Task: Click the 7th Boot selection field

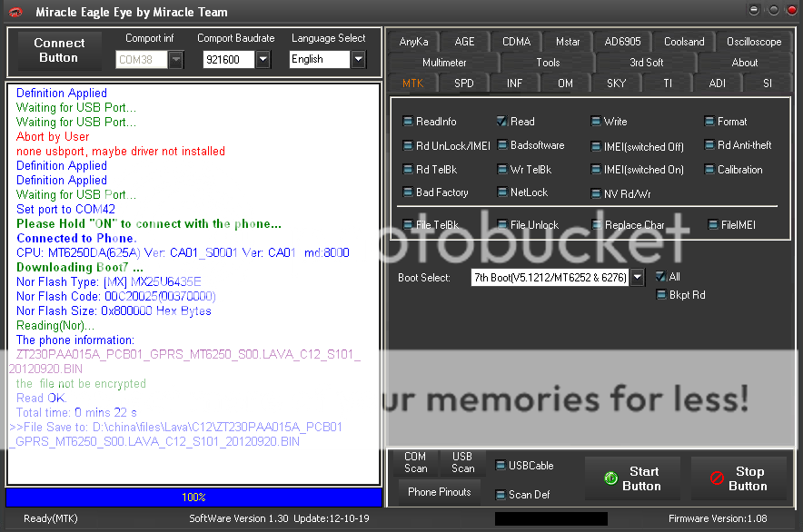Action: tap(550, 278)
